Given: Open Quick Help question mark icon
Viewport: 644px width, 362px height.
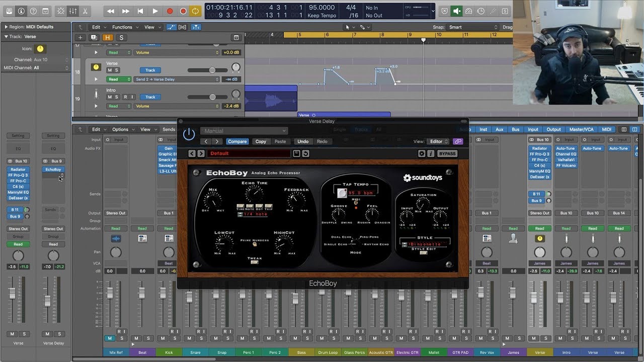Looking at the screenshot, I should [33, 11].
